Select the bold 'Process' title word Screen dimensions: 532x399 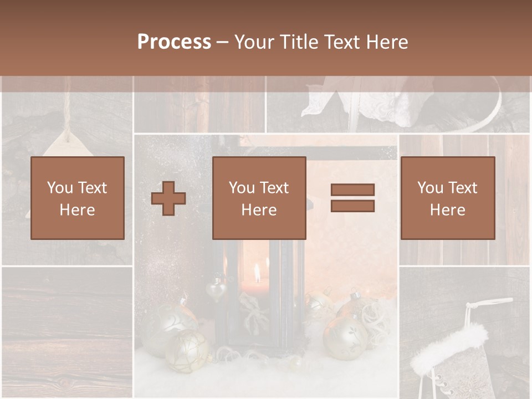coord(174,42)
